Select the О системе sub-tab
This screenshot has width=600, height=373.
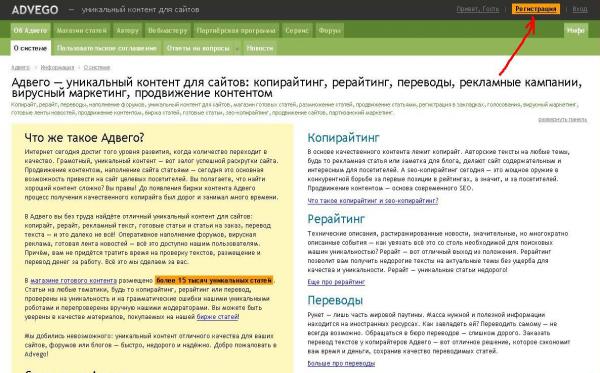[x=30, y=48]
